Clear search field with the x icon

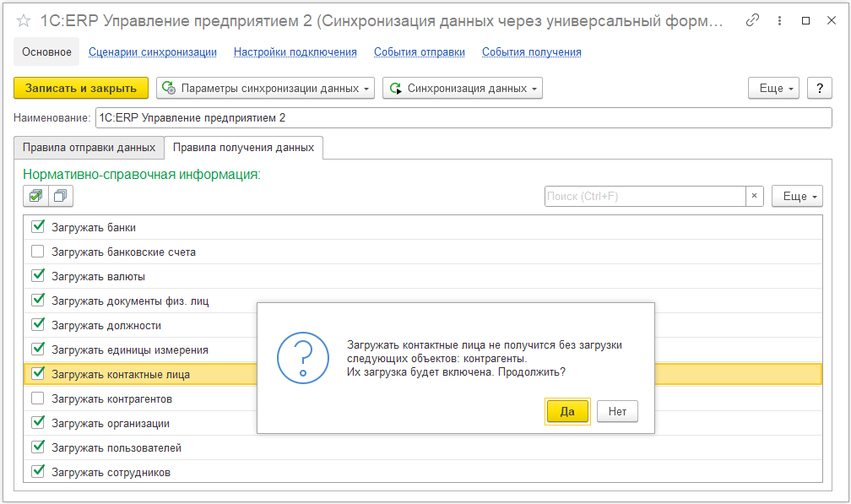(754, 196)
